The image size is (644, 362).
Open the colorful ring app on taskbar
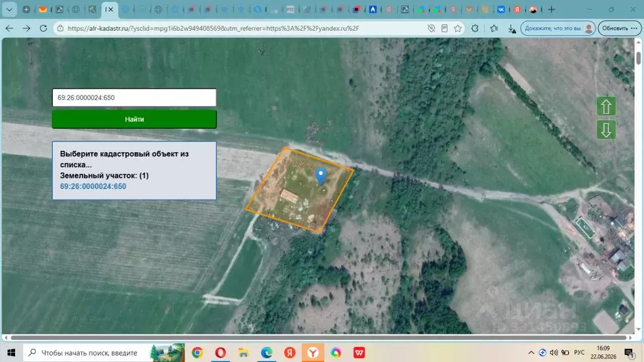[x=336, y=353]
